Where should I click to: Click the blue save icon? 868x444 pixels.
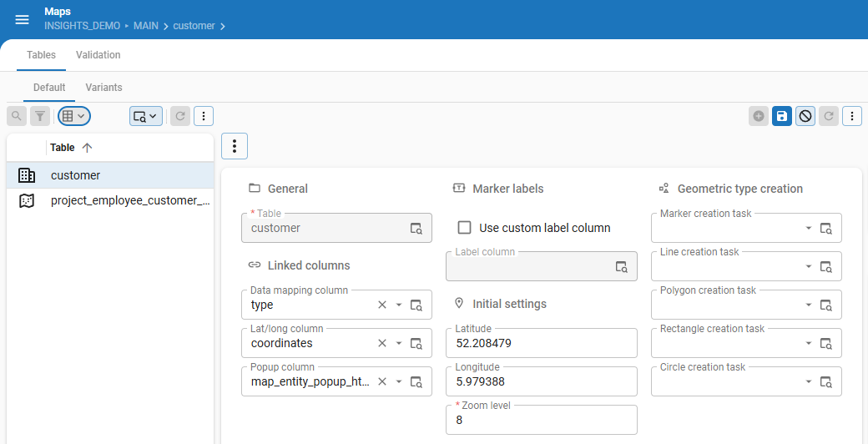click(x=781, y=116)
